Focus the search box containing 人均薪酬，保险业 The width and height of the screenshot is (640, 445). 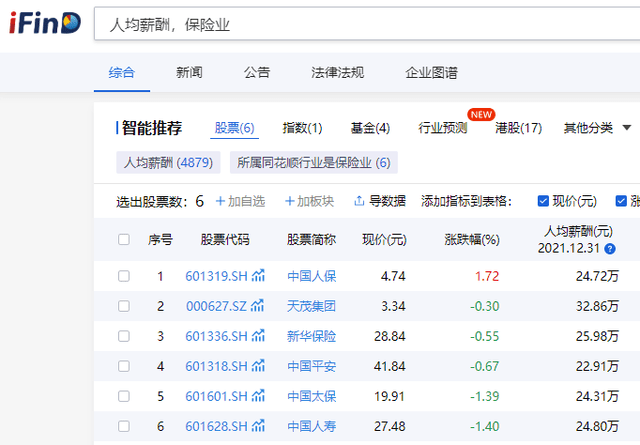pos(367,24)
